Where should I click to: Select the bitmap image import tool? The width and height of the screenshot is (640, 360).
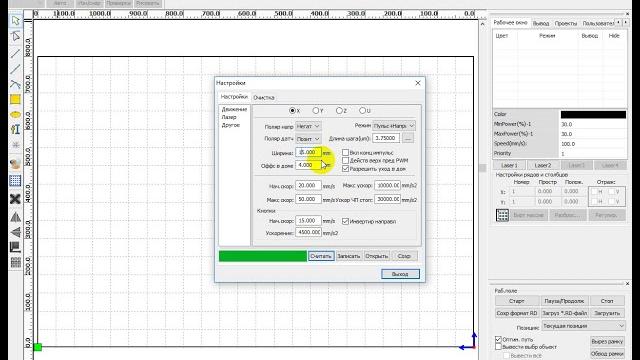click(x=16, y=164)
